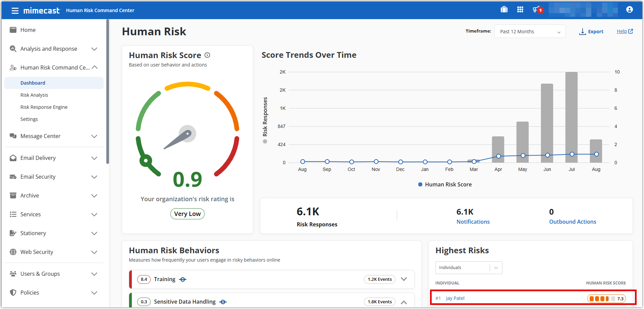This screenshot has width=644, height=309.
Task: Click the Human Risk Score info icon
Action: (207, 55)
